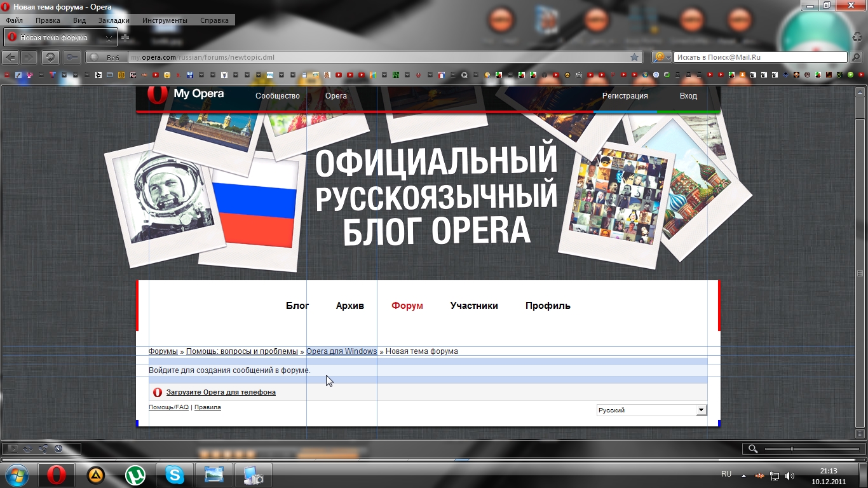The image size is (868, 488).
Task: Click the 'Веб' site info badge
Action: tap(107, 57)
